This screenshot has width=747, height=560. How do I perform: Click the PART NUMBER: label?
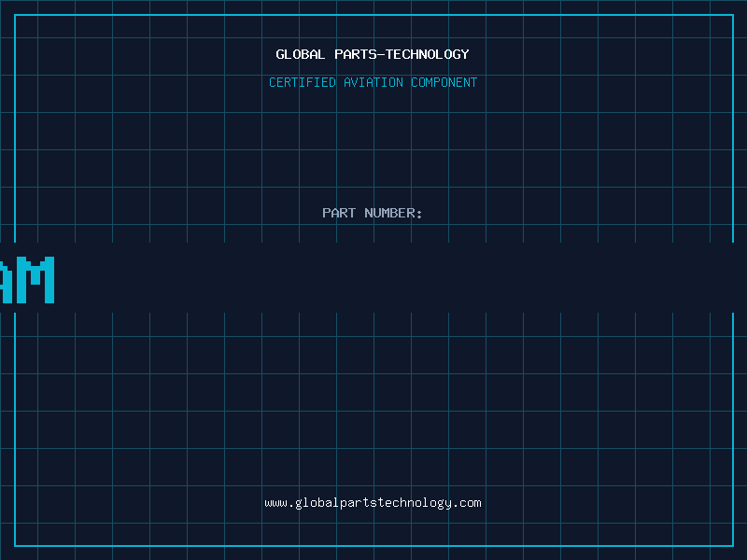coord(373,213)
